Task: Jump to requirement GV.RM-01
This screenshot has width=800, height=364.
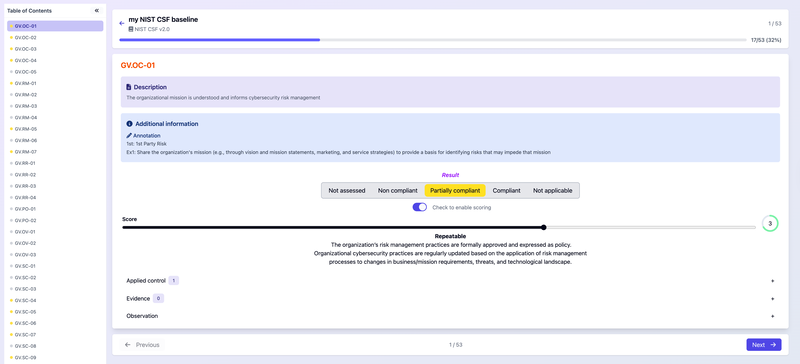Action: (26, 83)
